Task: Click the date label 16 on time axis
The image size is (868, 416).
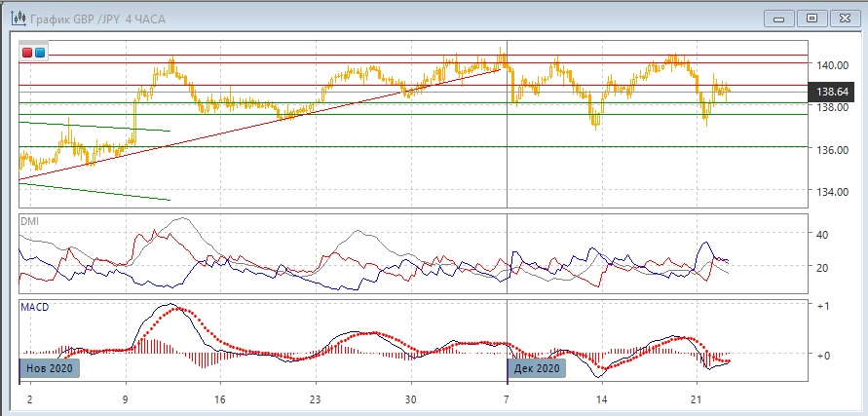Action: pyautogui.click(x=220, y=399)
